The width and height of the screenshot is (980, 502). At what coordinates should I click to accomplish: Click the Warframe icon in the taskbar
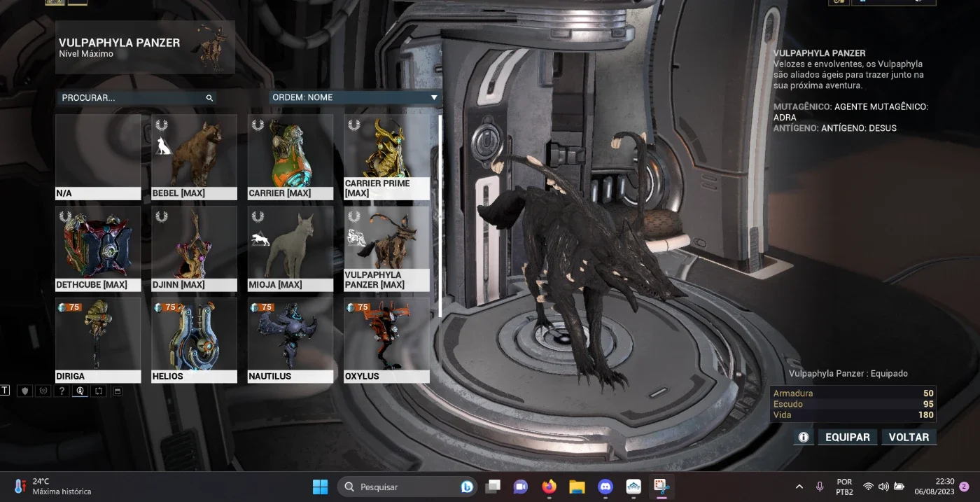coord(633,486)
